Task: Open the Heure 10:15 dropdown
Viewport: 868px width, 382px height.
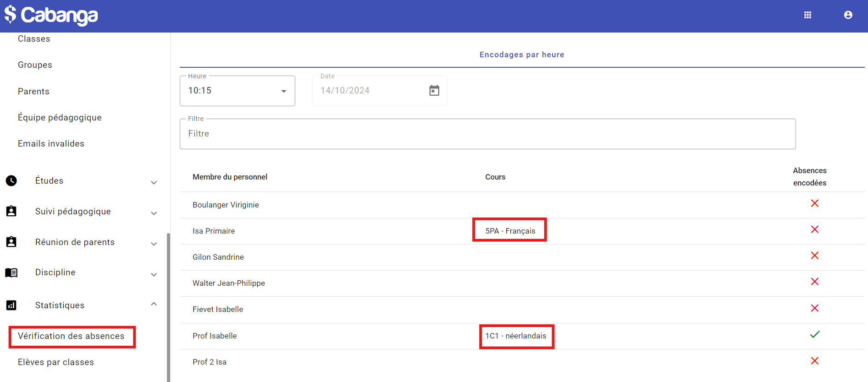Action: click(x=237, y=91)
